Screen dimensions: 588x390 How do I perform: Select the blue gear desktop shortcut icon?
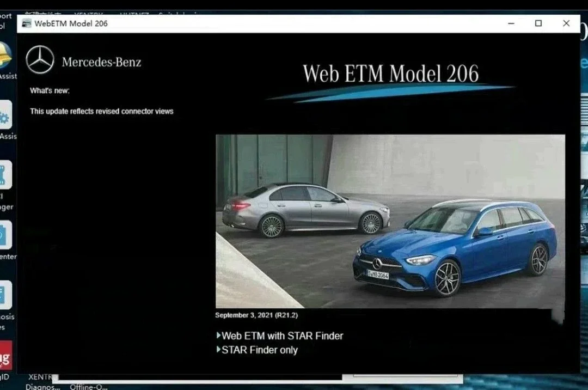point(5,115)
